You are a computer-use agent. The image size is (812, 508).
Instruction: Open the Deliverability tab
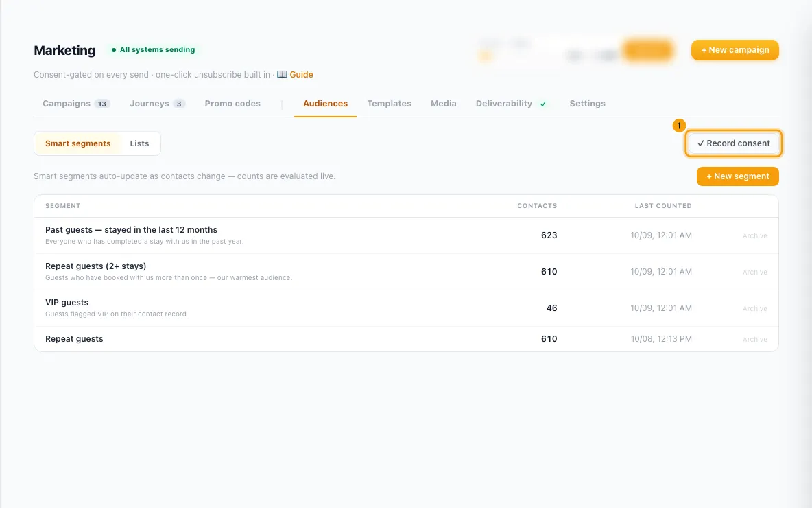tap(504, 104)
